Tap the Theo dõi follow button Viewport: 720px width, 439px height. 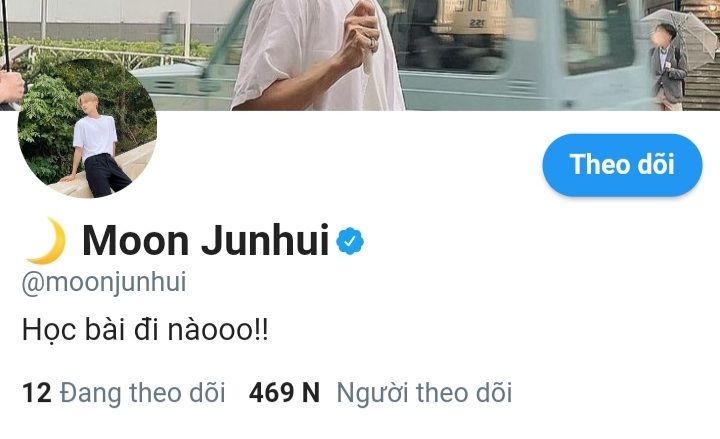(x=622, y=165)
